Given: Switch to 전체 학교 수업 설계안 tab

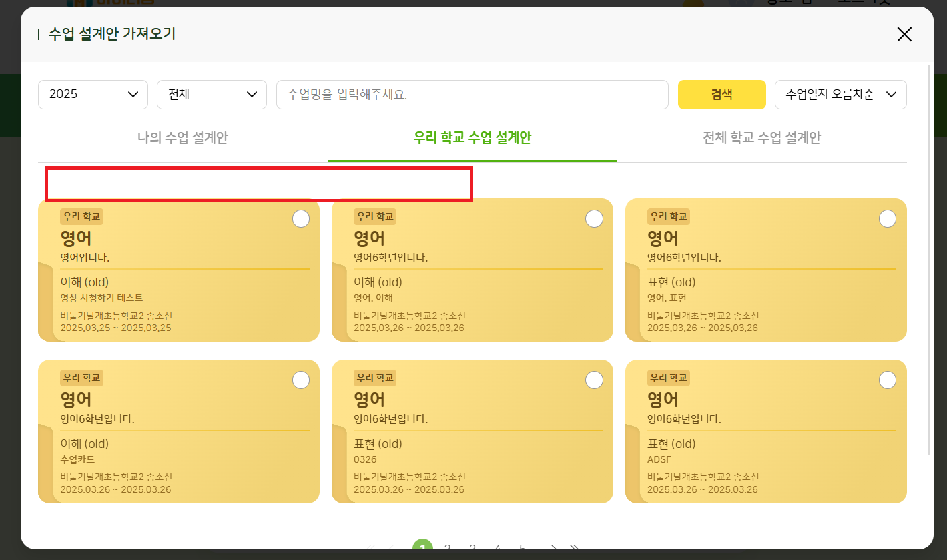Looking at the screenshot, I should [x=761, y=138].
